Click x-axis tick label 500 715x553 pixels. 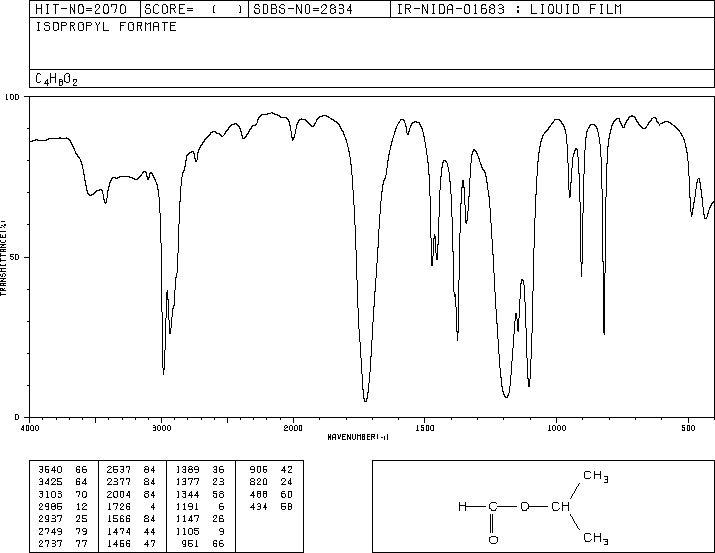point(689,428)
